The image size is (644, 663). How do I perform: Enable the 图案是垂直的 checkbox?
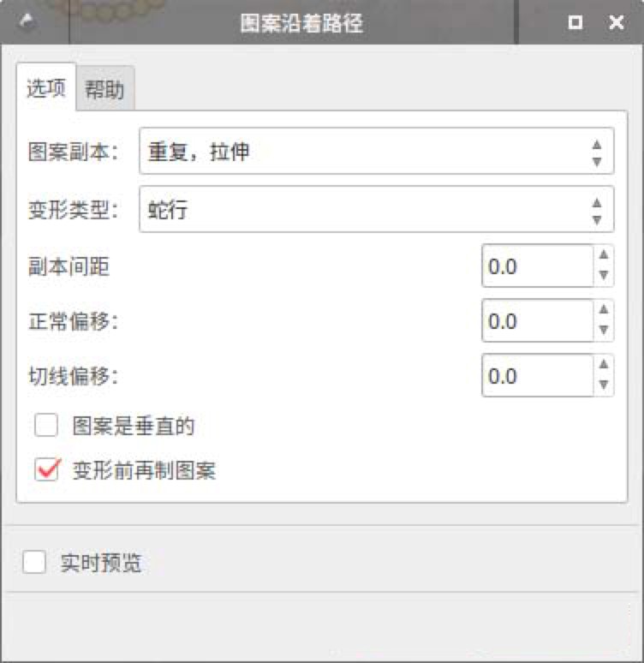46,425
